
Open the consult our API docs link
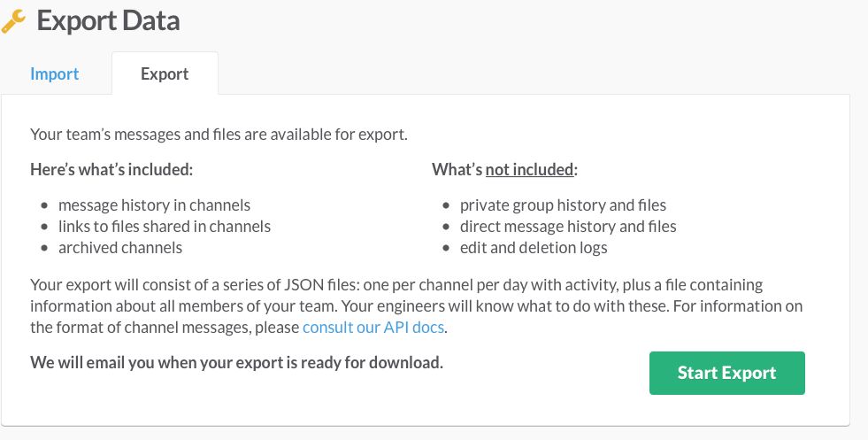(373, 328)
